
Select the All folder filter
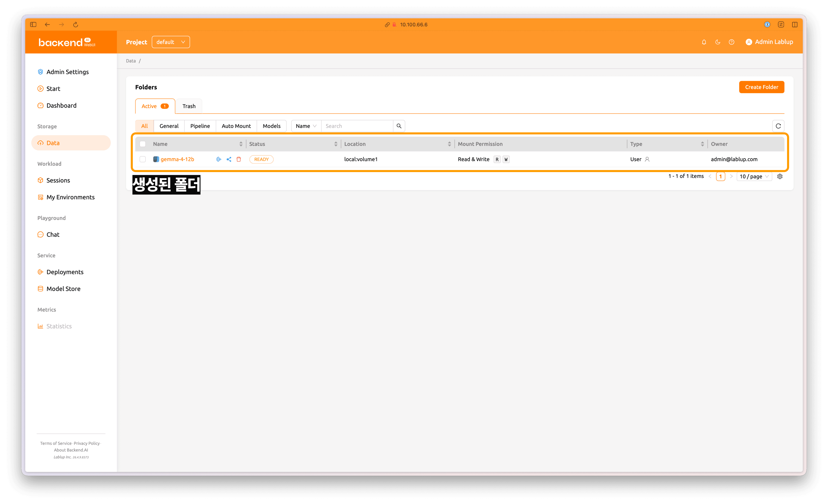tap(144, 126)
